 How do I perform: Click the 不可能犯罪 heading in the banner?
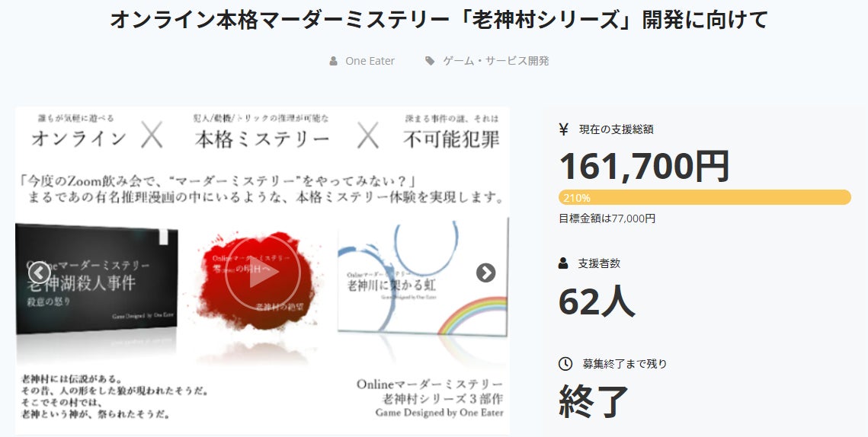click(451, 139)
